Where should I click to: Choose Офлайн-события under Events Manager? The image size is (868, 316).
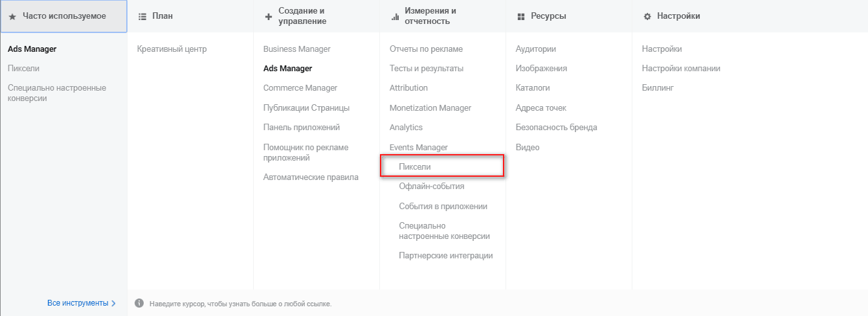coord(432,186)
